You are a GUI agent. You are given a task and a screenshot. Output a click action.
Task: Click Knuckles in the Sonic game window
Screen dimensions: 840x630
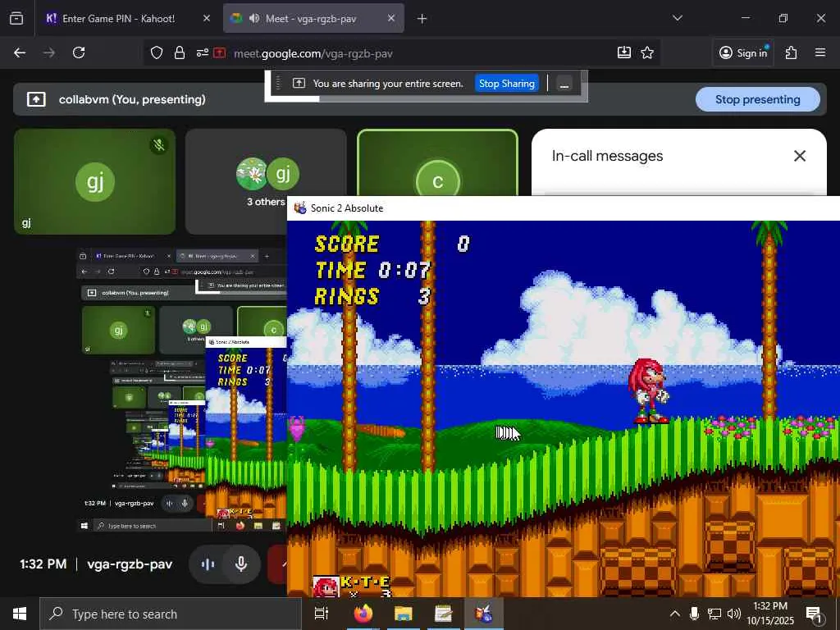[x=650, y=391]
